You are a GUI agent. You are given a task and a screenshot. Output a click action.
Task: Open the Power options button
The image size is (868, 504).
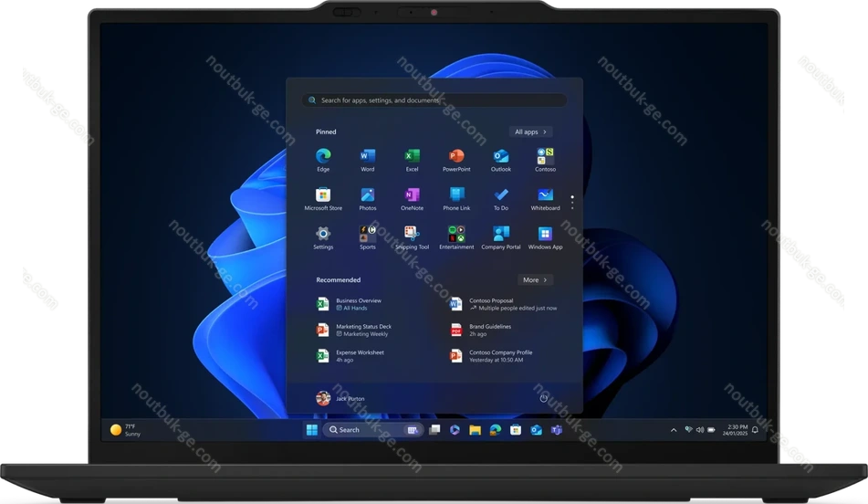pyautogui.click(x=544, y=398)
